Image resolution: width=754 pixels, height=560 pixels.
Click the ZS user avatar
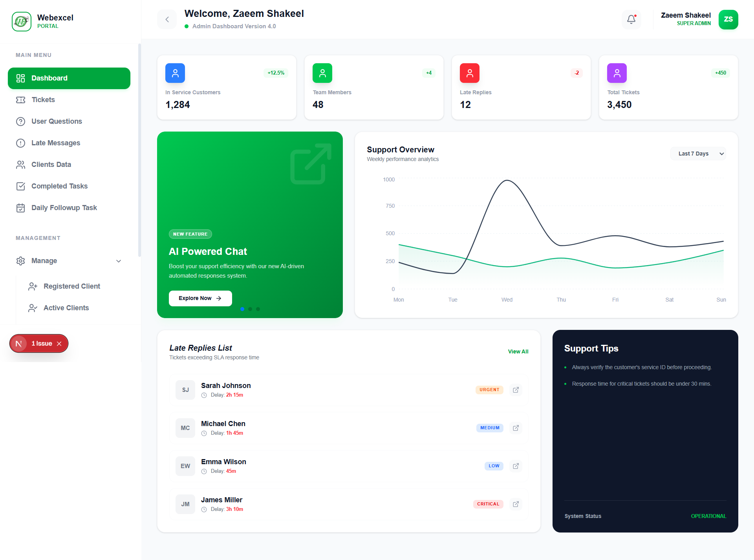click(x=728, y=19)
